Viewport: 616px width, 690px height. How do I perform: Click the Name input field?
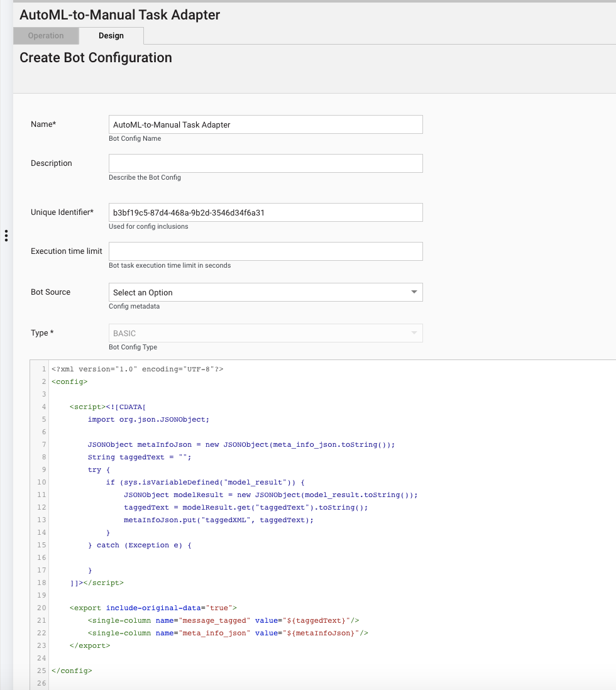pyautogui.click(x=265, y=124)
